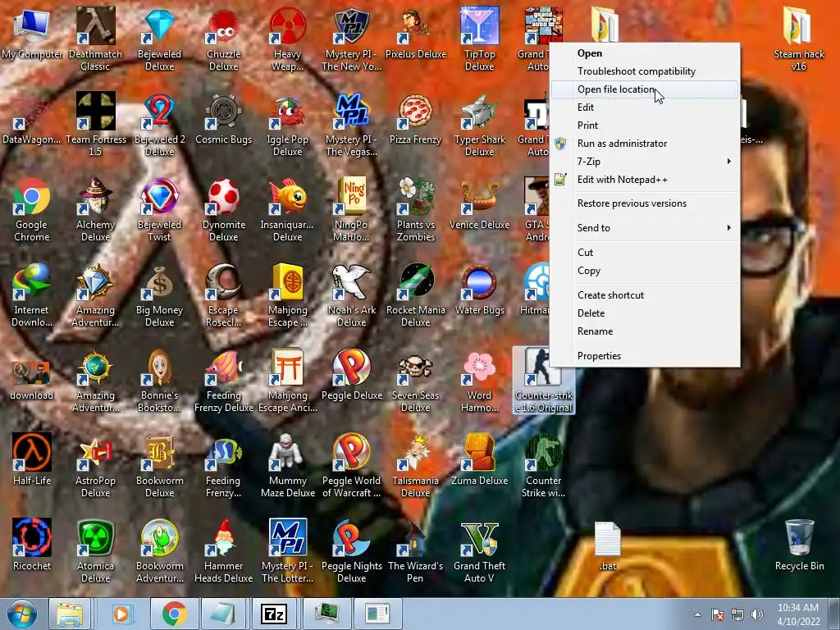
Task: Expand the Send to submenu
Action: [x=645, y=228]
